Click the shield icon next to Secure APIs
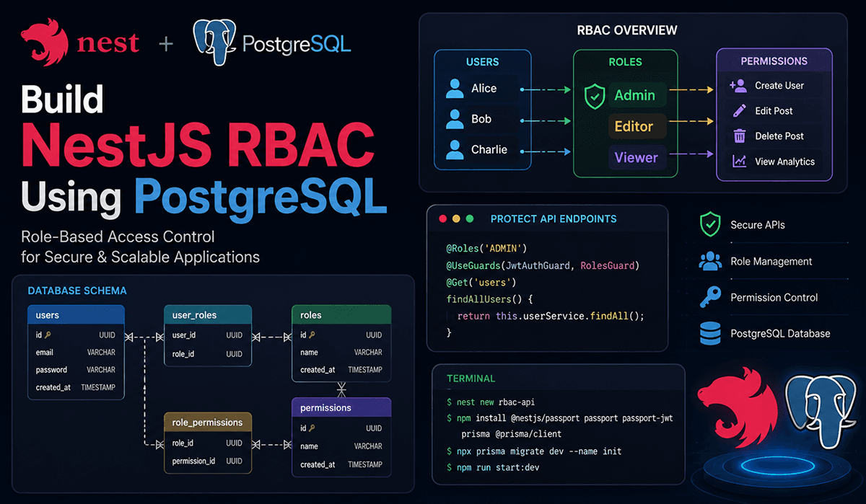 (710, 225)
